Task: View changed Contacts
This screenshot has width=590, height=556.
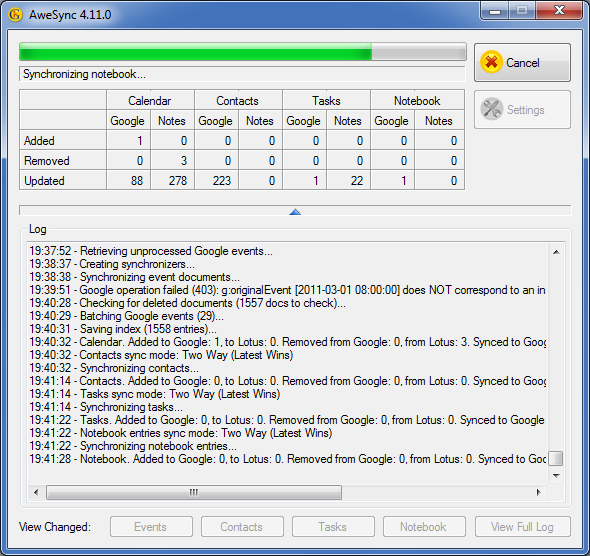Action: 242,527
